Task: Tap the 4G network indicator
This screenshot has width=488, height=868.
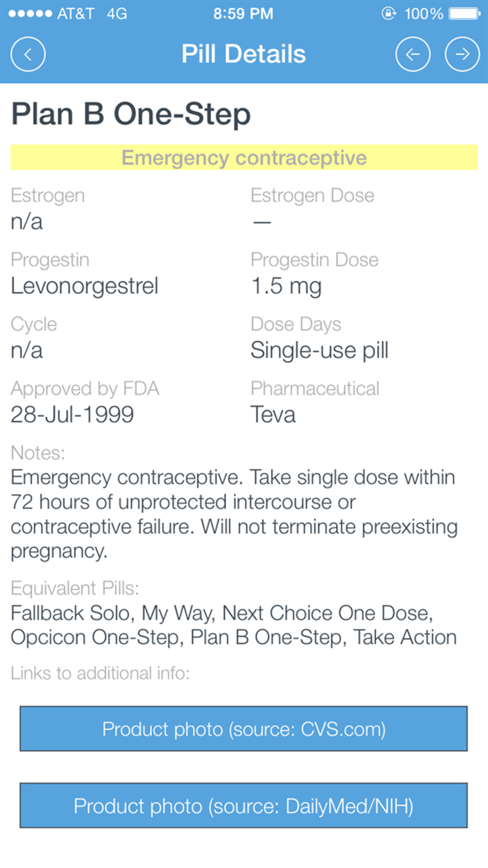Action: click(x=116, y=12)
